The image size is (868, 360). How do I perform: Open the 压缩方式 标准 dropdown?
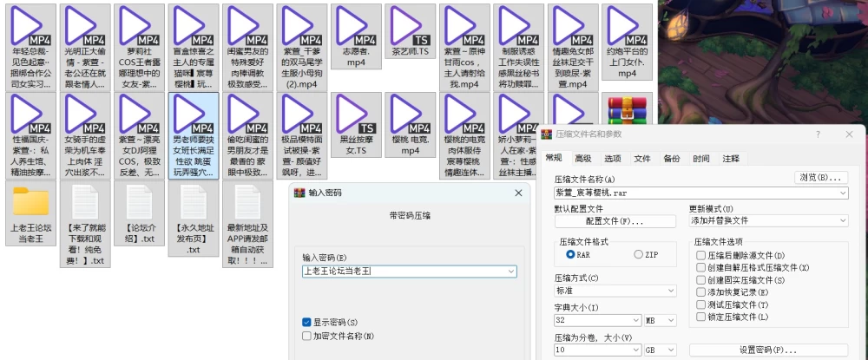pos(615,291)
